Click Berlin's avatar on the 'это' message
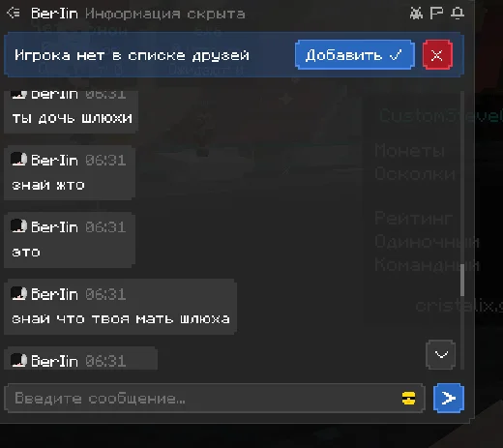Viewport: 503px width, 448px height. [x=18, y=226]
